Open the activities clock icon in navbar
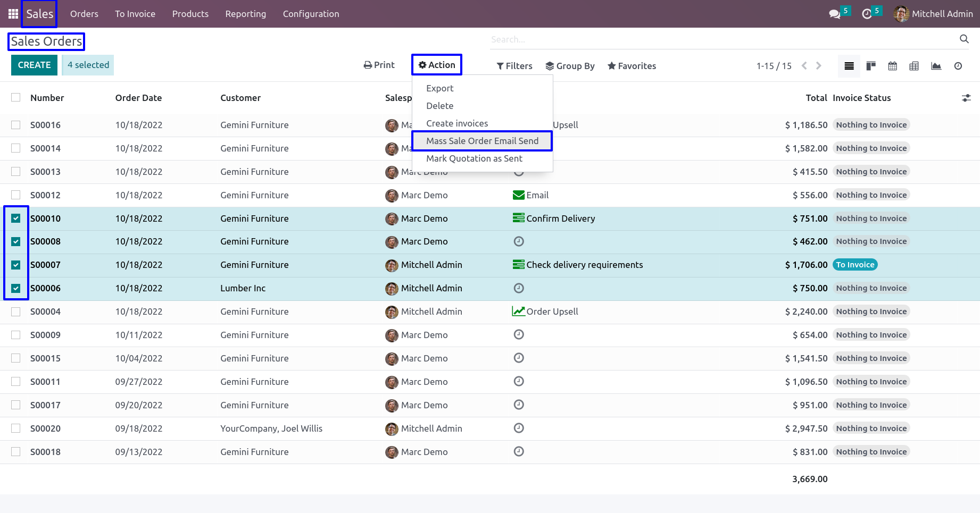 tap(867, 14)
